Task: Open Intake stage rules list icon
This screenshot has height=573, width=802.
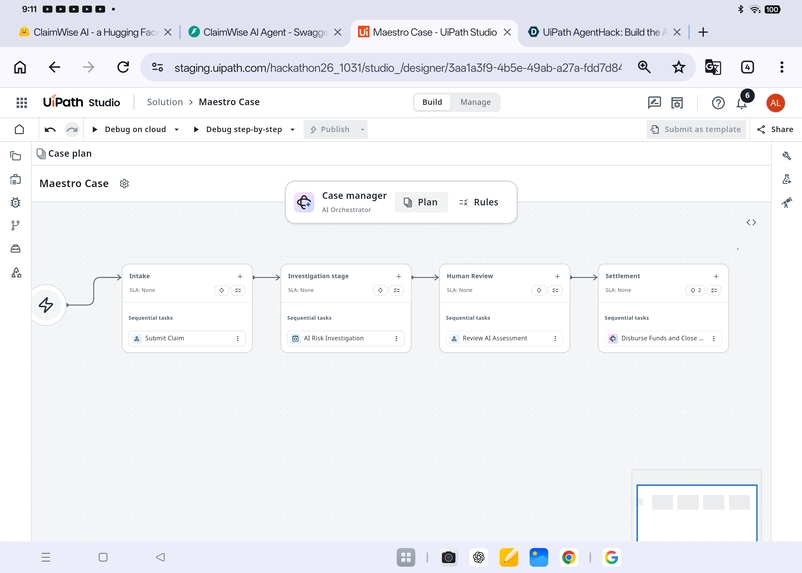Action: coord(238,290)
